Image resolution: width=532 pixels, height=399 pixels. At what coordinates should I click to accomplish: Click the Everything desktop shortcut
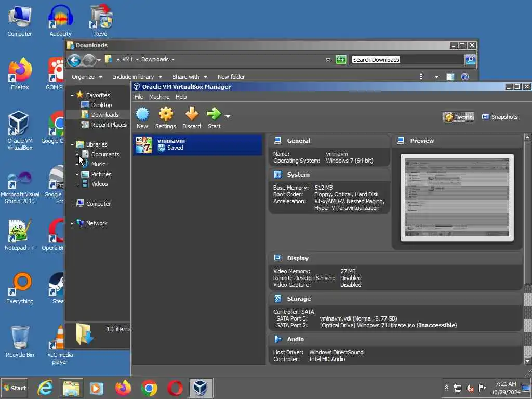pyautogui.click(x=20, y=288)
